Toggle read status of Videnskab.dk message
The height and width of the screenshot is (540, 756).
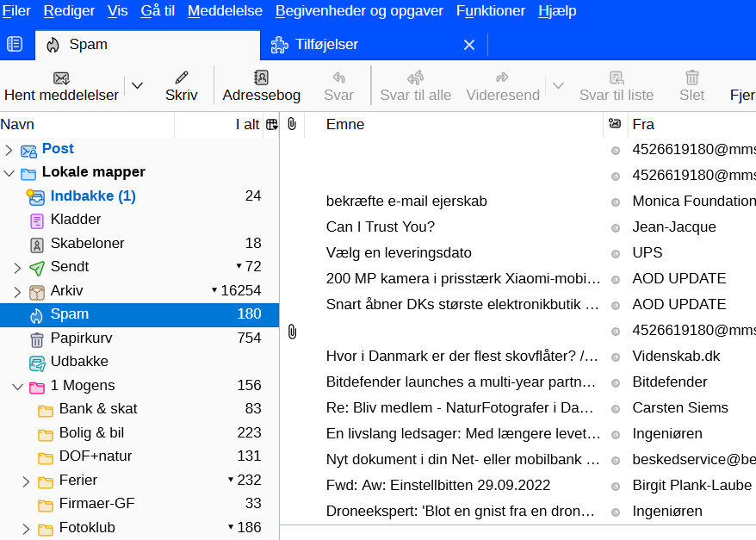(x=615, y=357)
